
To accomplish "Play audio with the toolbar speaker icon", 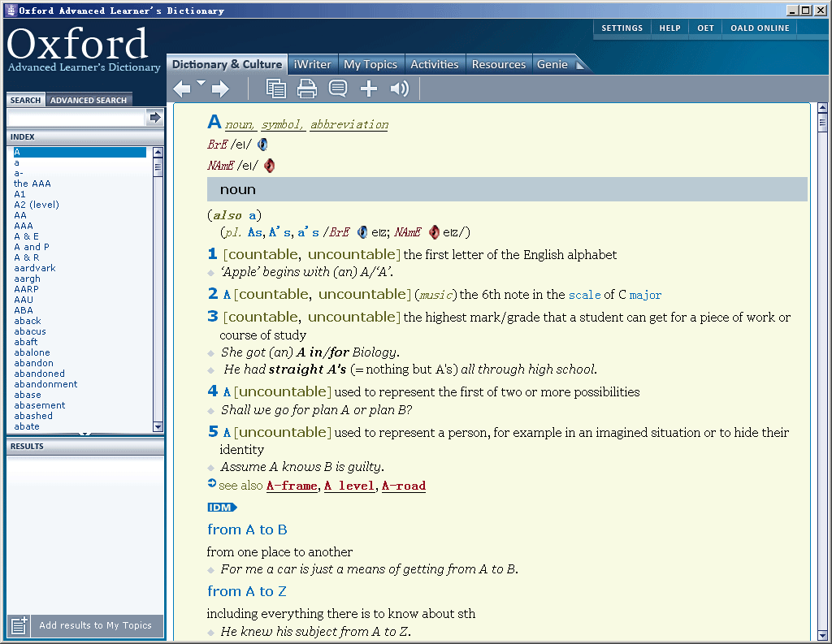I will coord(400,89).
